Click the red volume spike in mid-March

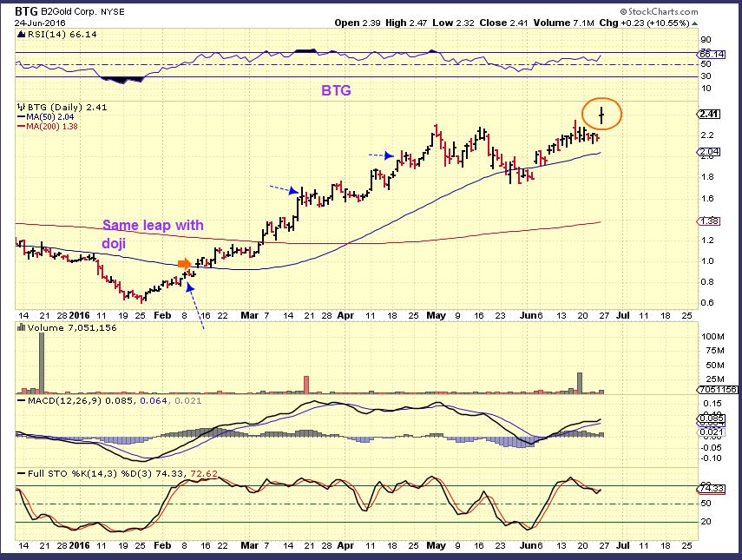tap(306, 385)
